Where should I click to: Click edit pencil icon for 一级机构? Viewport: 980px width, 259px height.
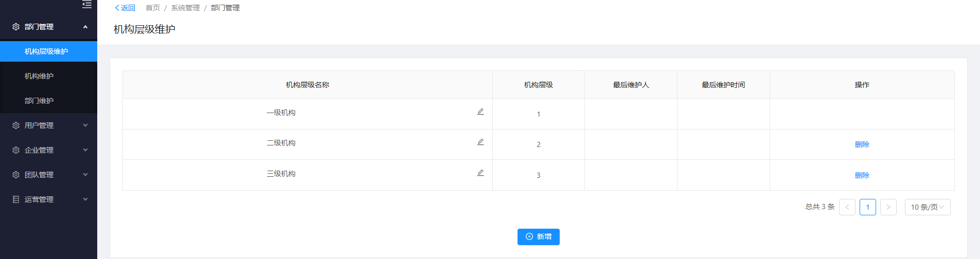480,112
